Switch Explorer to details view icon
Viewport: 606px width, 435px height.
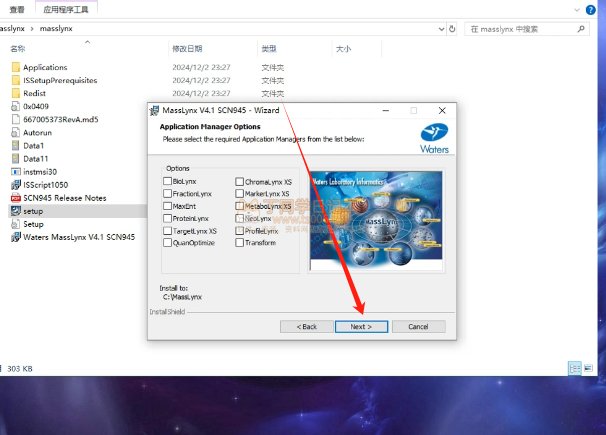point(575,368)
